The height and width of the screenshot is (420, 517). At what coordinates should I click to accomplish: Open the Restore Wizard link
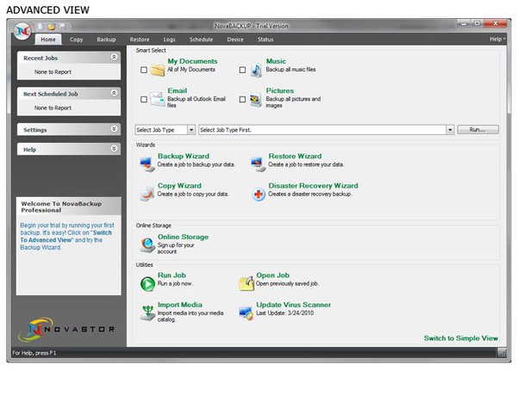point(295,156)
